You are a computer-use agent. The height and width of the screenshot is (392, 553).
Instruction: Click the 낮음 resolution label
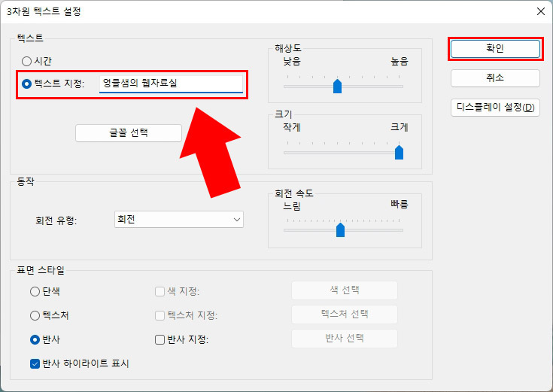(x=292, y=62)
